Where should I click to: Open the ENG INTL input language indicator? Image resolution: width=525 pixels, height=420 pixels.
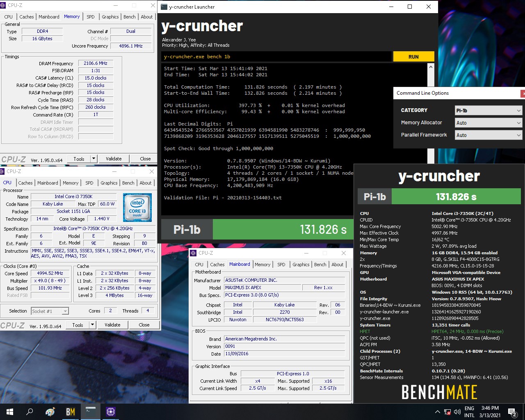469,412
